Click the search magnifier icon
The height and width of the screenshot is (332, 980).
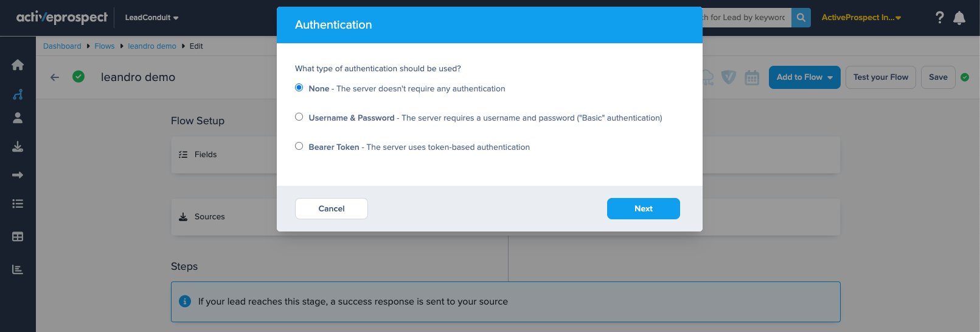[x=801, y=18]
